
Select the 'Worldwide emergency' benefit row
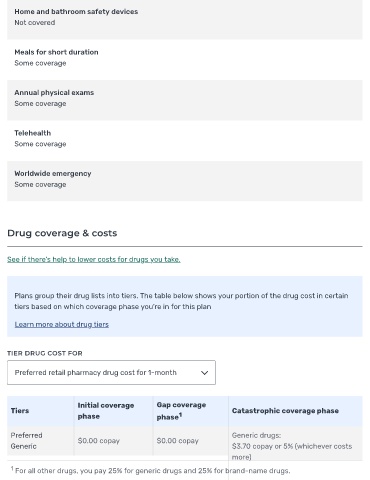click(x=185, y=181)
